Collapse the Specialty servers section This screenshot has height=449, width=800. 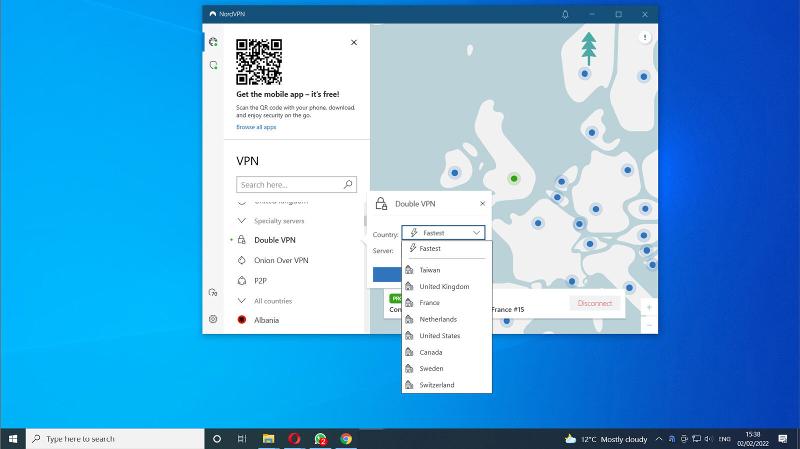pos(242,221)
